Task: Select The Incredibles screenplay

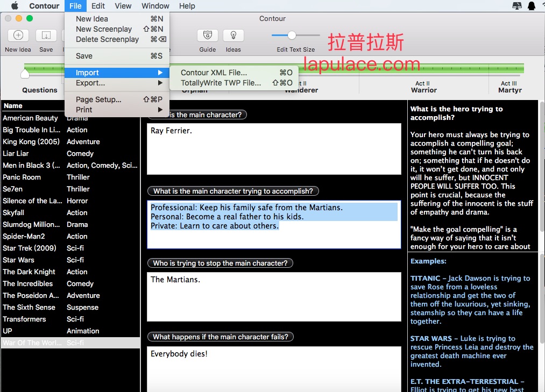Action: 70,283
